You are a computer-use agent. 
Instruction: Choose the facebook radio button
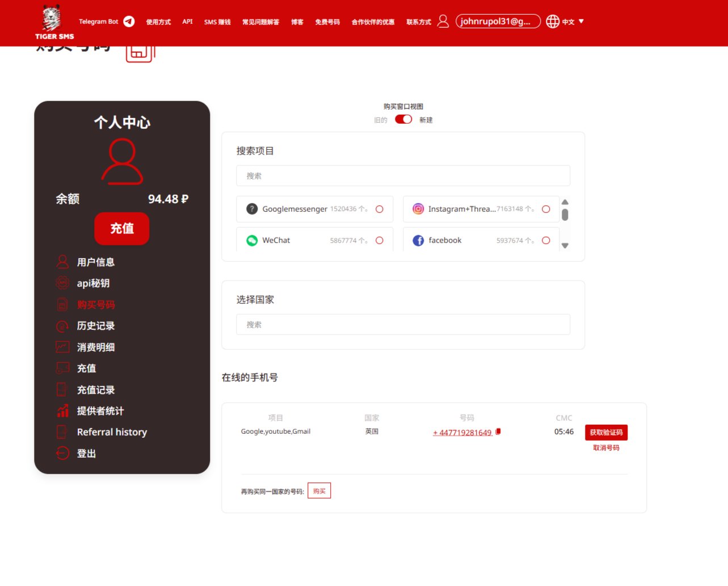[x=546, y=241]
